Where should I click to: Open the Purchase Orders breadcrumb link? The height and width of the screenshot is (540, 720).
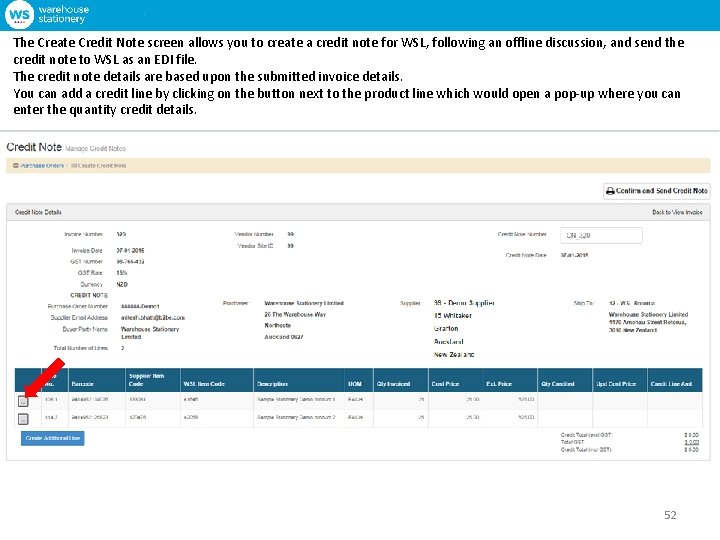[x=41, y=166]
